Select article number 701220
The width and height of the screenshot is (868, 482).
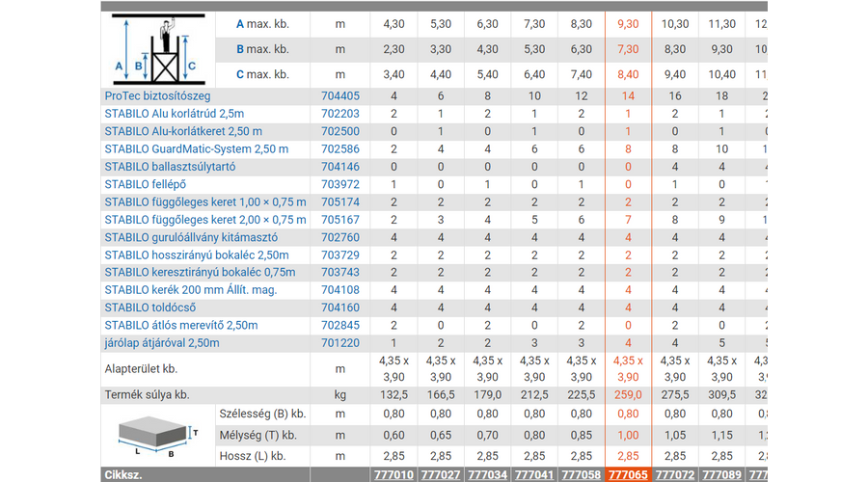(x=339, y=343)
